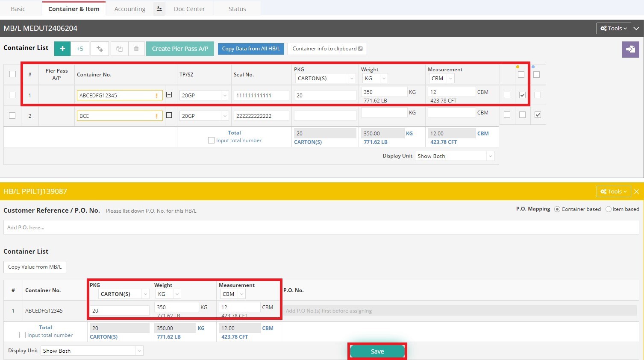The image size is (644, 360).
Task: Click the purple export arrow icon
Action: tap(630, 49)
